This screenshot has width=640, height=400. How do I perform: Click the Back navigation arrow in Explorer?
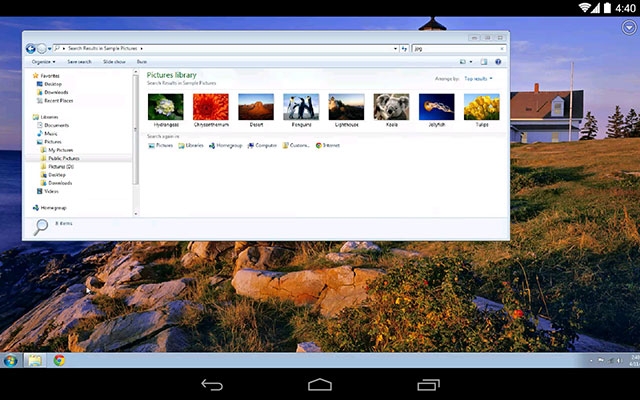pyautogui.click(x=31, y=47)
